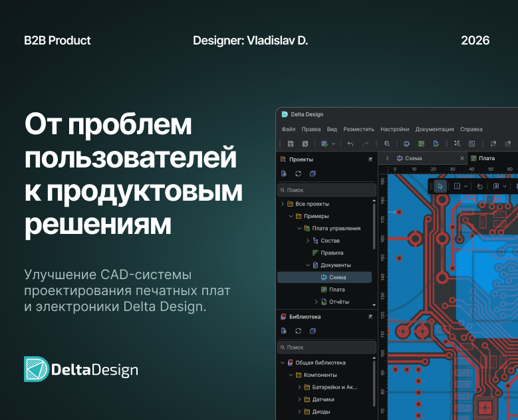Click the grid check icon in the toolbar
The height and width of the screenshot is (420, 518).
(324, 144)
